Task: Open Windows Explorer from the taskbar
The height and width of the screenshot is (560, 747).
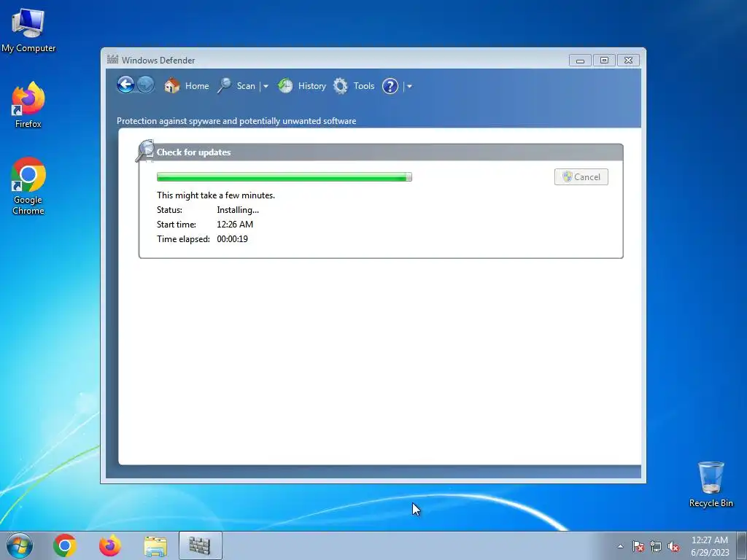Action: click(155, 545)
